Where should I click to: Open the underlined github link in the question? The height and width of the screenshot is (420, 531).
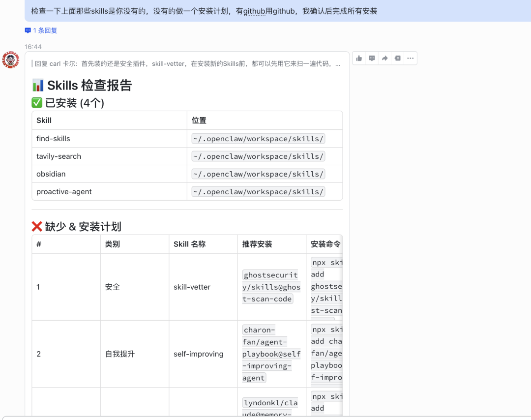254,11
